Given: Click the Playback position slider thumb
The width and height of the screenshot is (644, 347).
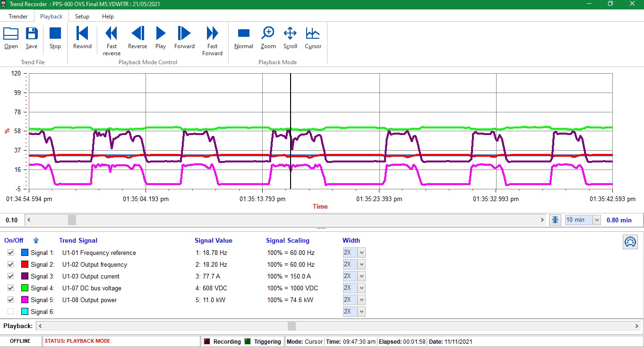Looking at the screenshot, I should click(292, 326).
